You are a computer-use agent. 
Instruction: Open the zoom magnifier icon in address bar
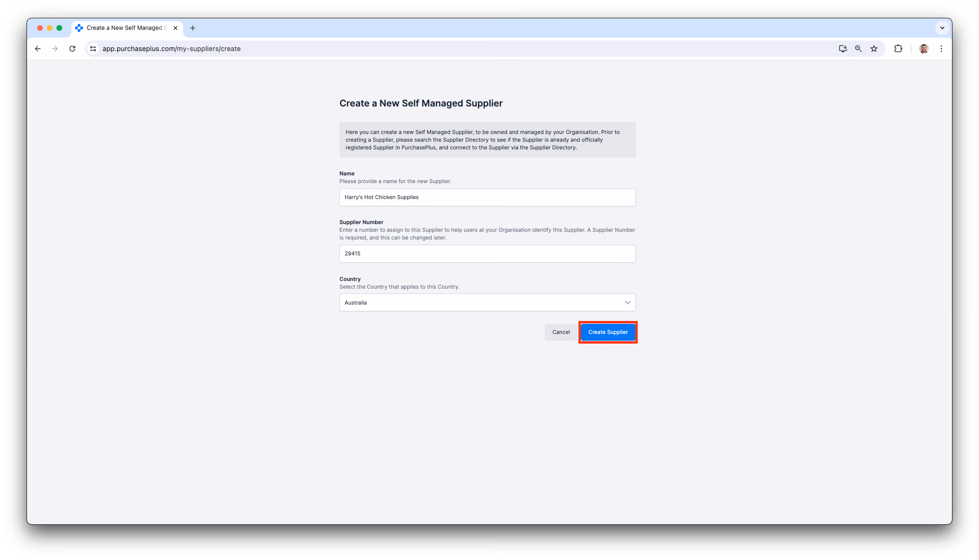click(858, 49)
